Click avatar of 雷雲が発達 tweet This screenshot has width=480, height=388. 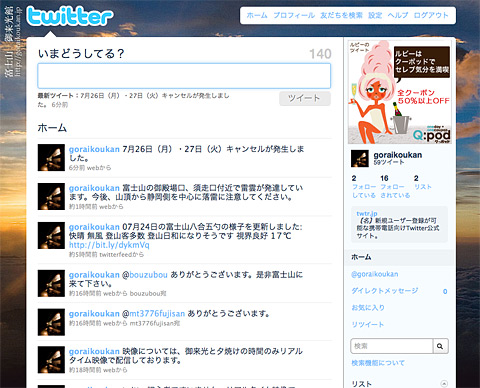(51, 196)
